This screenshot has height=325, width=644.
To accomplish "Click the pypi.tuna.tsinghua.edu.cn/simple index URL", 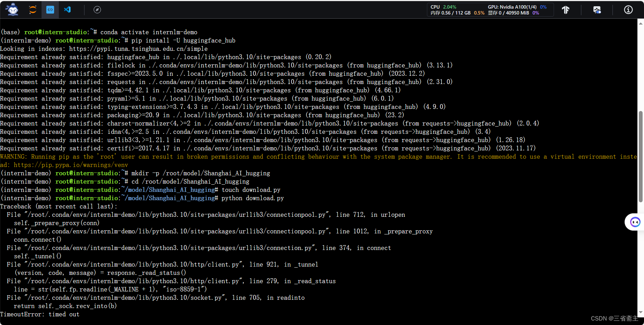I will 138,49.
